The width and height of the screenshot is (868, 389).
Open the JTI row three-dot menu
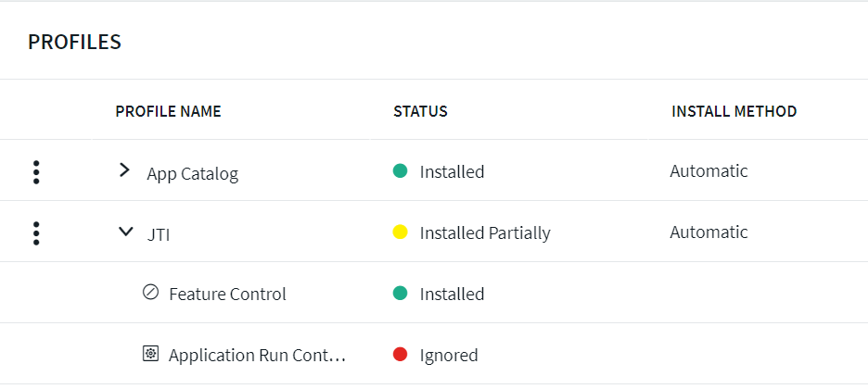(36, 233)
